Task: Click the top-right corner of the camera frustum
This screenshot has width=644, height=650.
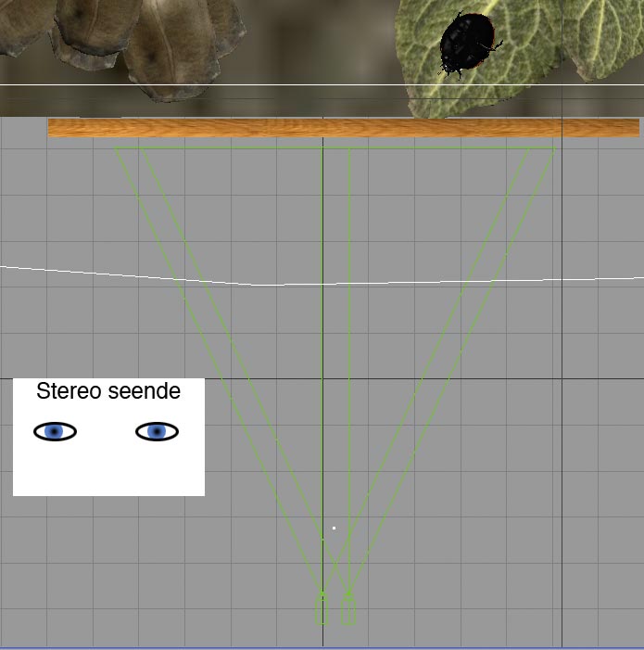Action: click(x=553, y=148)
